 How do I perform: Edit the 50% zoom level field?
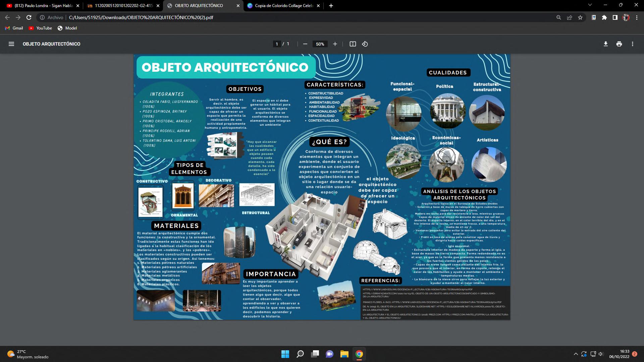[x=320, y=44]
